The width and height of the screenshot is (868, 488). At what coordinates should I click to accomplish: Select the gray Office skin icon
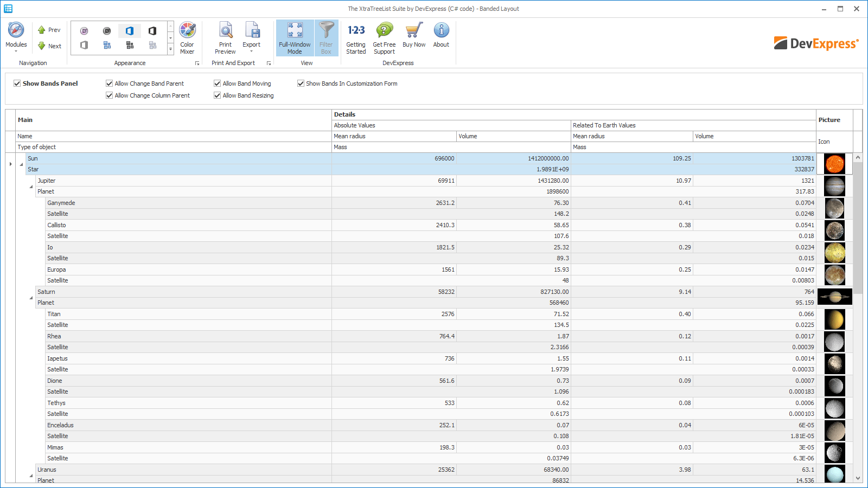tap(84, 45)
